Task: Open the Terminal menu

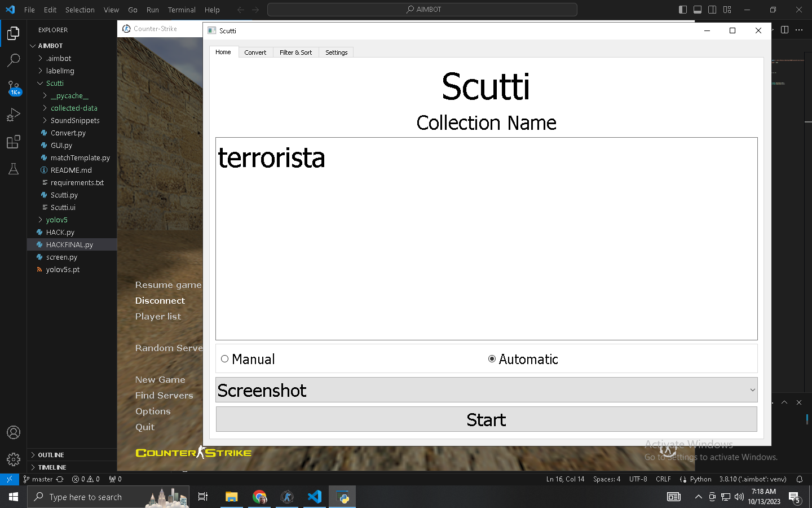Action: [x=182, y=10]
